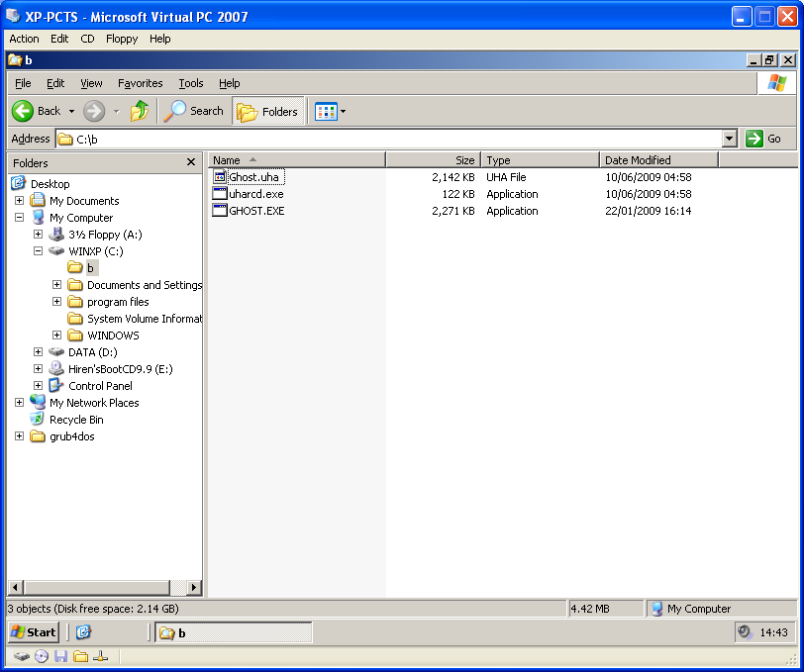Click taskbar button for folder b
Image resolution: width=804 pixels, height=672 pixels.
pos(234,632)
